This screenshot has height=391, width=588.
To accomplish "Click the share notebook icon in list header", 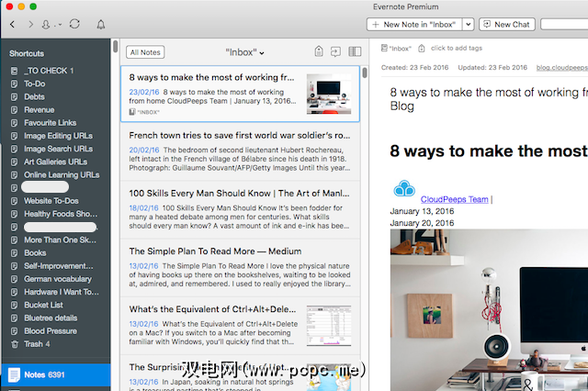I will pyautogui.click(x=335, y=51).
